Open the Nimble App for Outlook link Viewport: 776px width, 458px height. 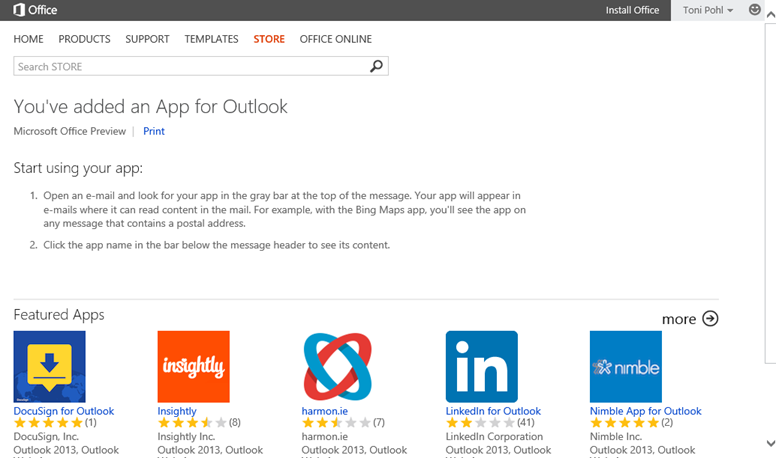tap(645, 411)
